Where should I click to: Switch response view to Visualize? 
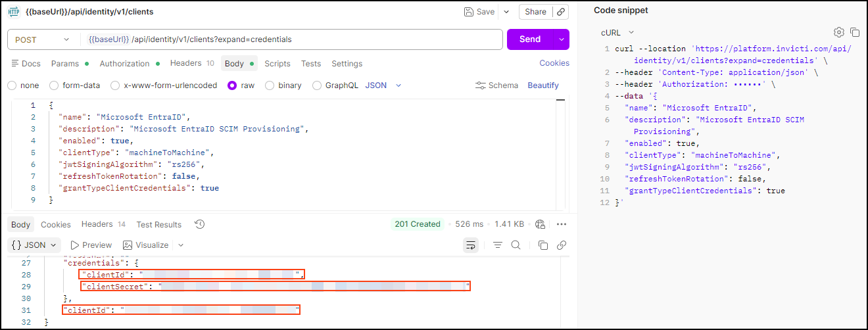pos(145,245)
